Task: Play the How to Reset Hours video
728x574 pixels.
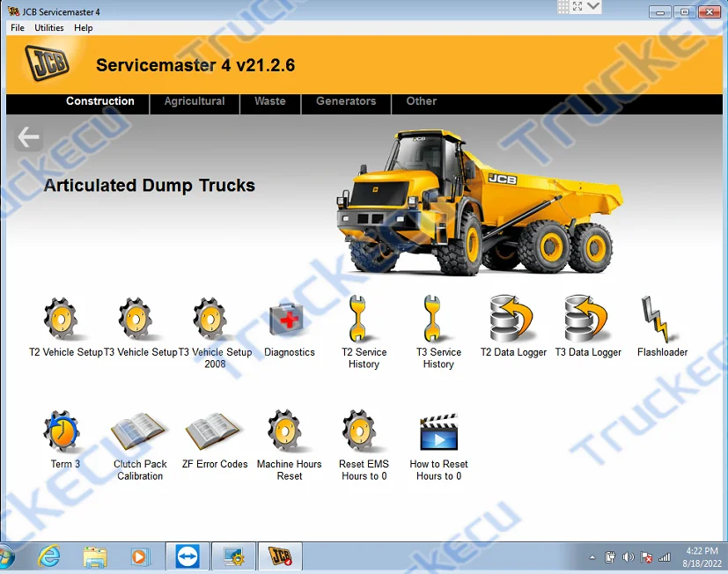Action: coord(438,433)
